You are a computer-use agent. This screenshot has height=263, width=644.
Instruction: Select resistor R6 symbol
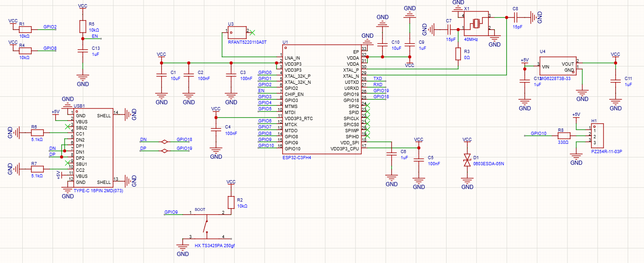37,133
